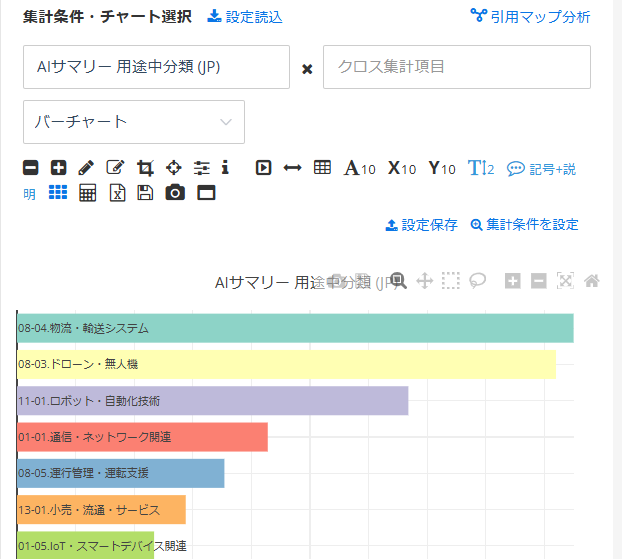The height and width of the screenshot is (559, 622).
Task: Click the calculator icon
Action: 88,193
